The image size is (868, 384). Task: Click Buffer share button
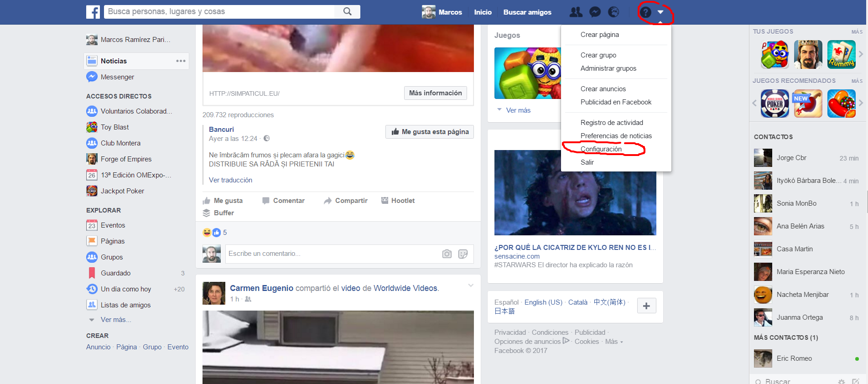coord(218,213)
